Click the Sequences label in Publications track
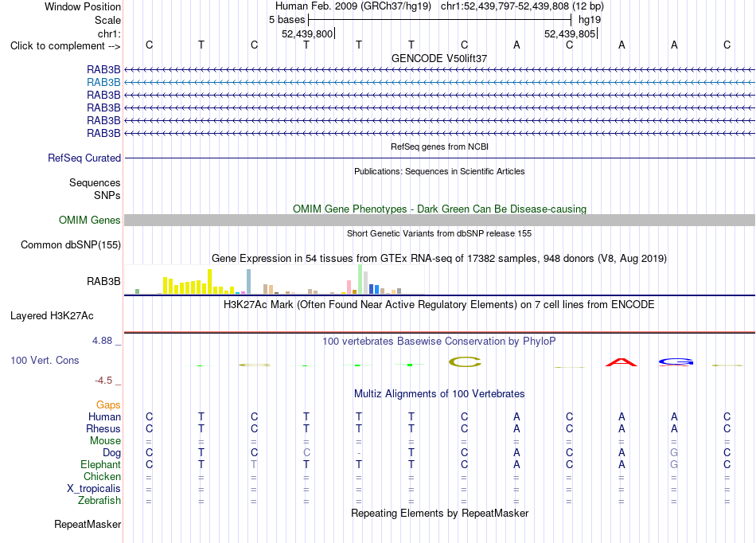The width and height of the screenshot is (756, 543). coord(95,183)
